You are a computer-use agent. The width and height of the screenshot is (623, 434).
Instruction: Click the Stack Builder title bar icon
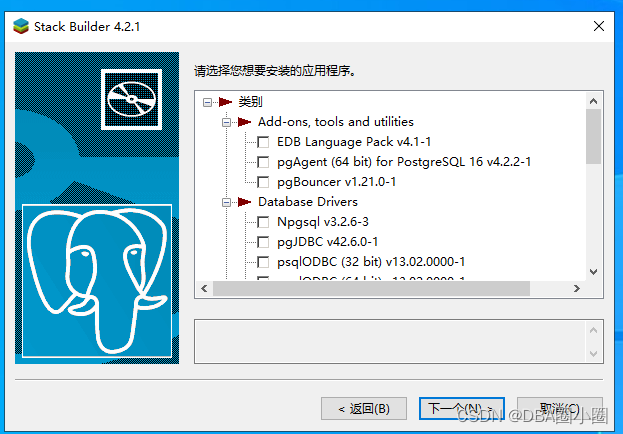coord(21,26)
